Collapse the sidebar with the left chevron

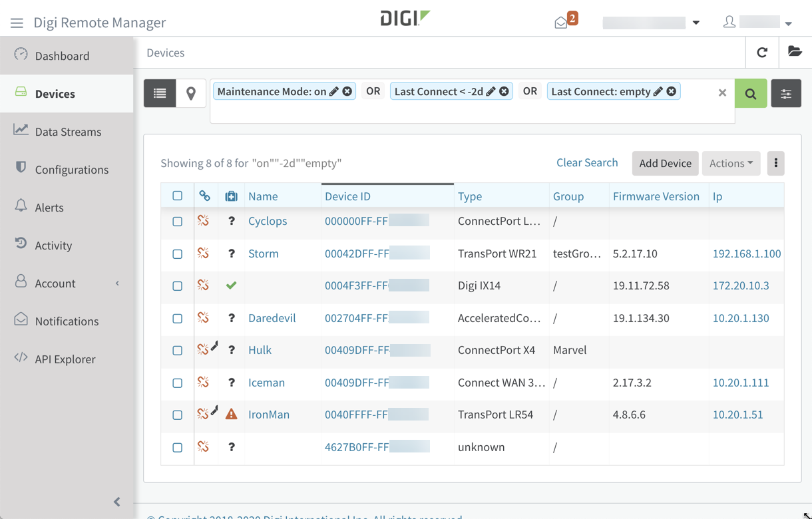tap(117, 502)
